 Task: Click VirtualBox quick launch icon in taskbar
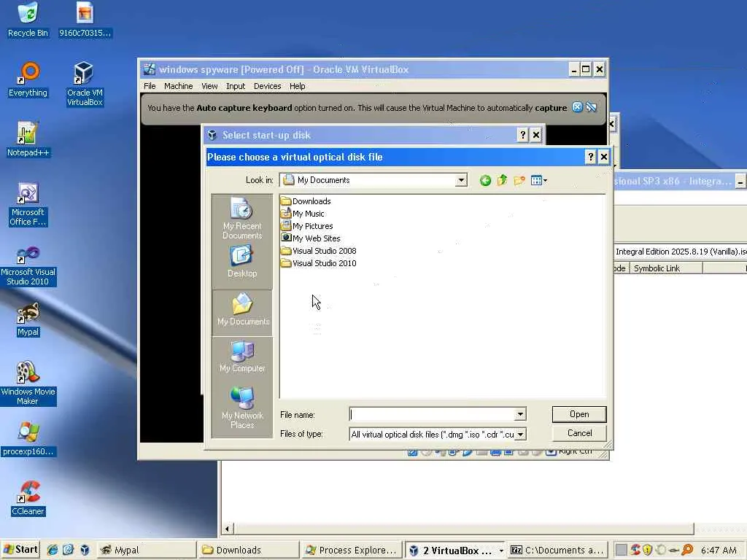coord(85,550)
